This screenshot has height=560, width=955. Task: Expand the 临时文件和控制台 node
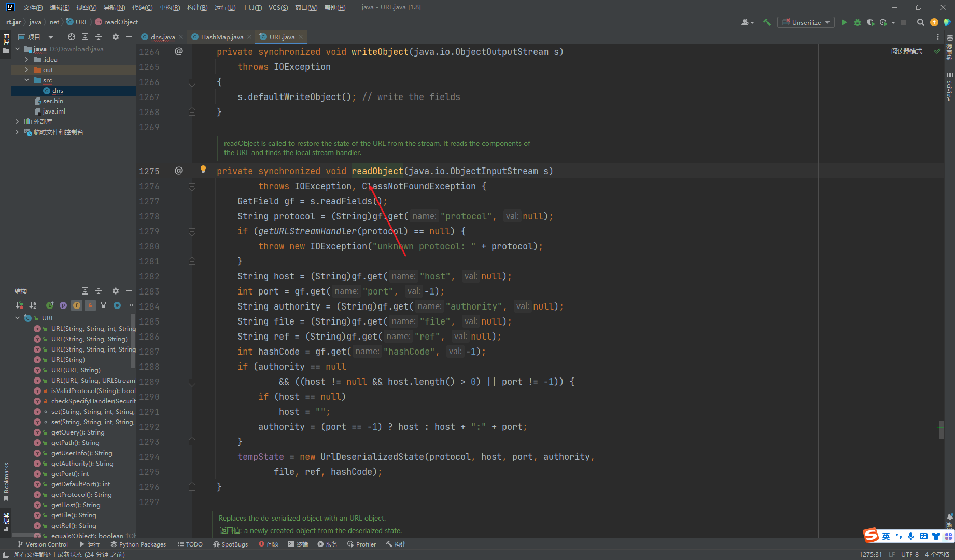point(17,132)
